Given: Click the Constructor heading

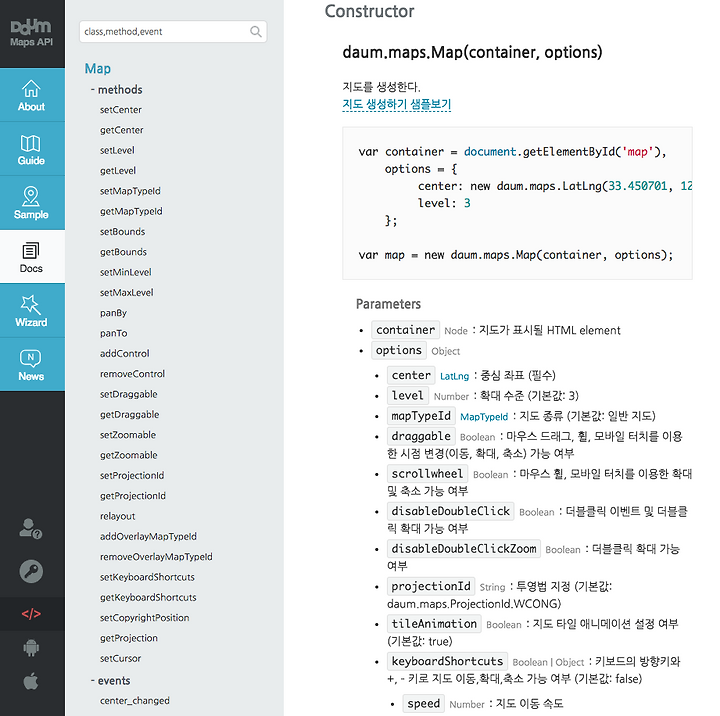Looking at the screenshot, I should click(369, 11).
